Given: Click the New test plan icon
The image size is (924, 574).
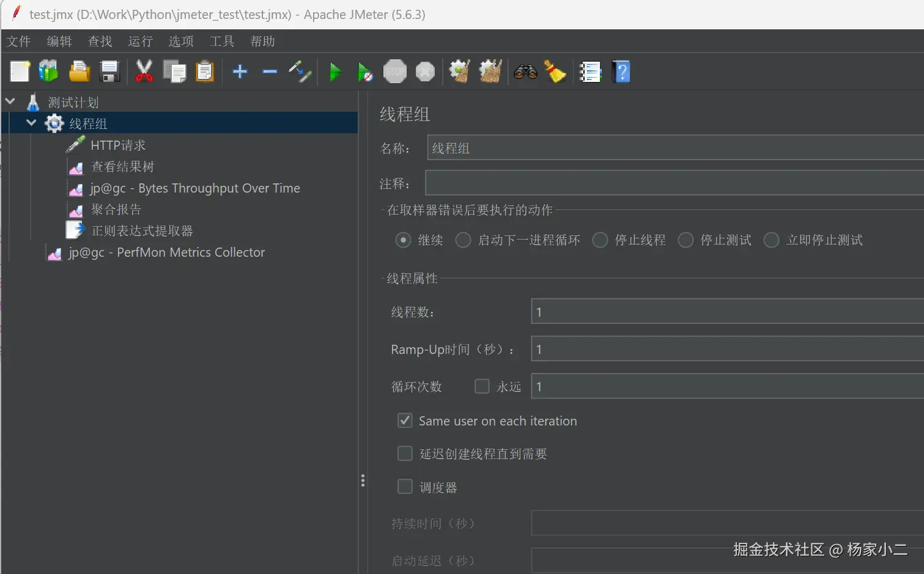Looking at the screenshot, I should coord(20,72).
